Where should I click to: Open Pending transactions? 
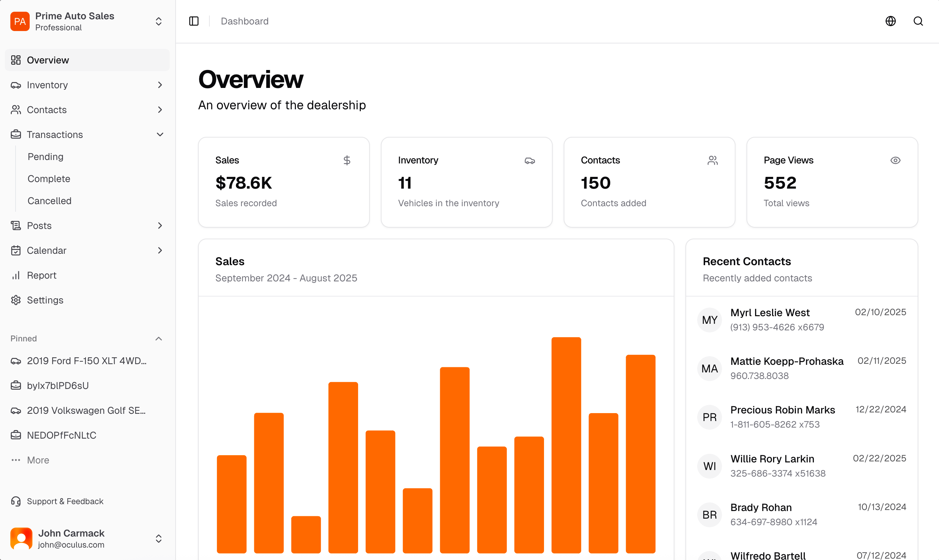(45, 157)
